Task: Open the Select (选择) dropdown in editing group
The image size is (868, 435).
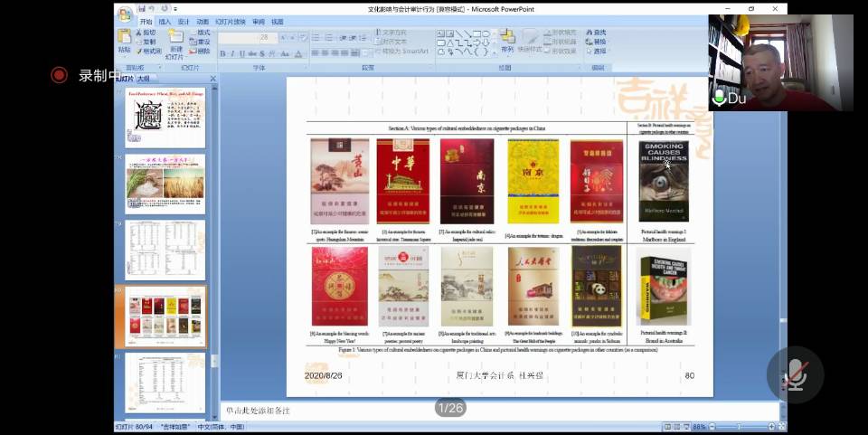Action: tap(597, 52)
